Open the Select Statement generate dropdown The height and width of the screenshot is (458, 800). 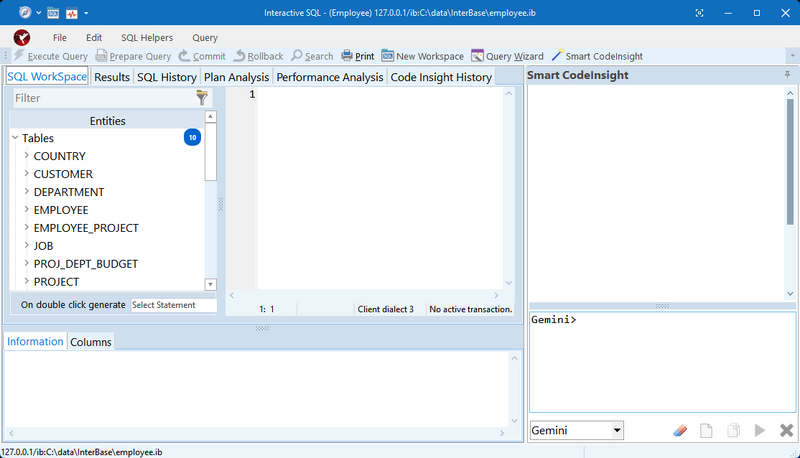point(173,305)
